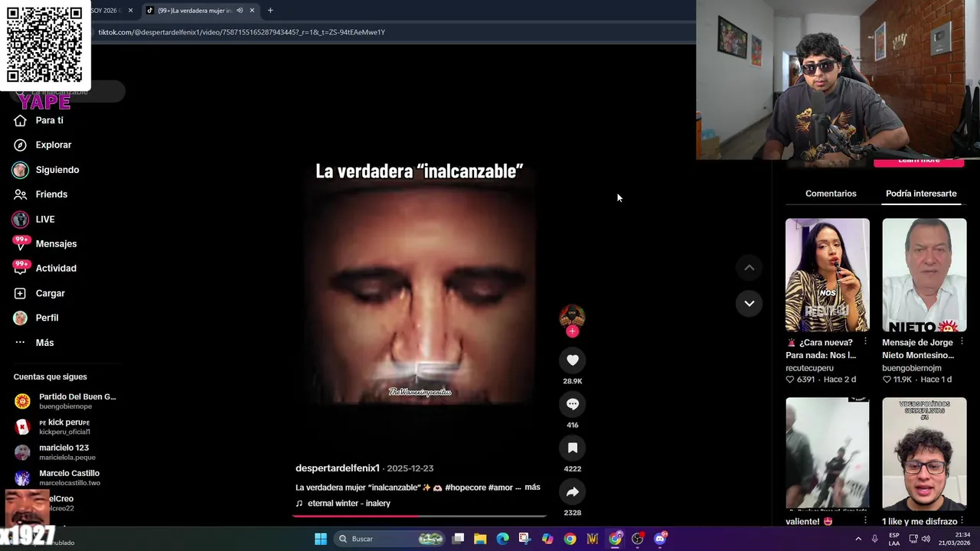Open the Friends section
Screen dimensions: 980x551
[x=40, y=194]
